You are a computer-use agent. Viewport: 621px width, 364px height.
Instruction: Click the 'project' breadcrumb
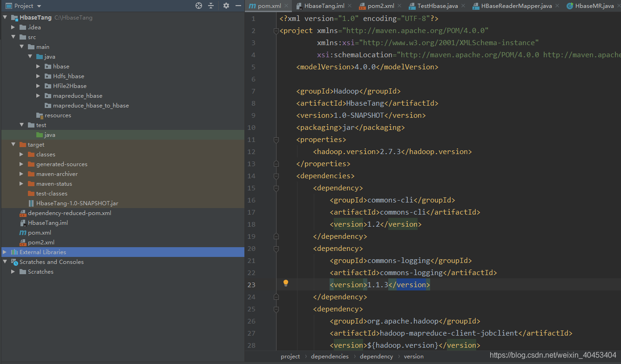click(290, 357)
